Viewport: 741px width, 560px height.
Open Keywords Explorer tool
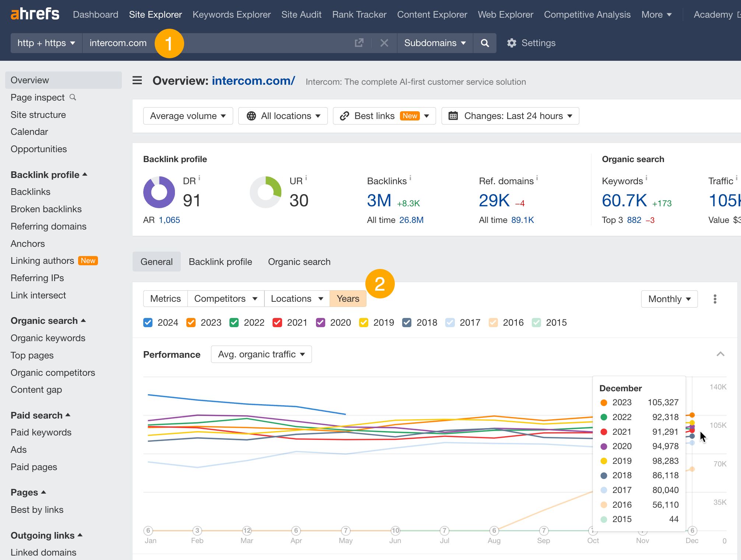231,14
